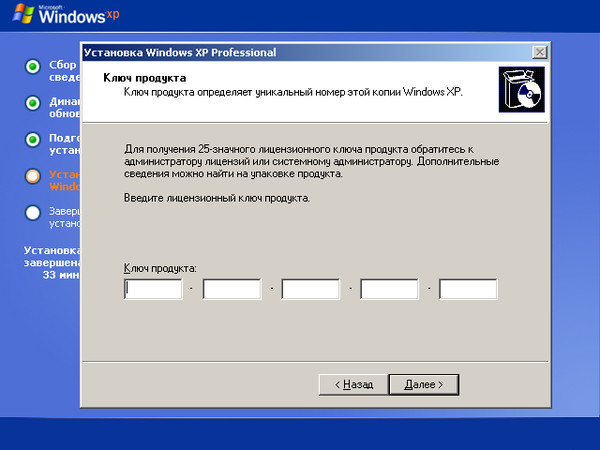Viewport: 600px width, 450px height.
Task: Click the Windows XP logo flag
Action: click(x=23, y=14)
